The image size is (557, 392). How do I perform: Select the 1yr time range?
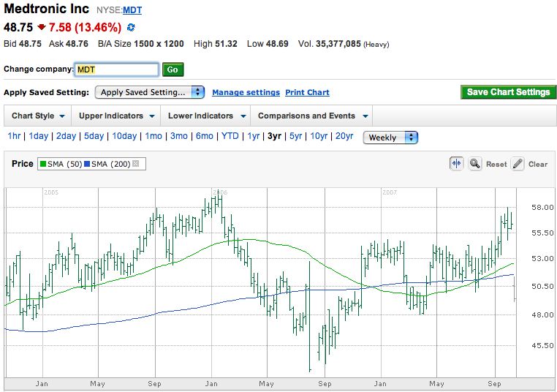[x=253, y=137]
